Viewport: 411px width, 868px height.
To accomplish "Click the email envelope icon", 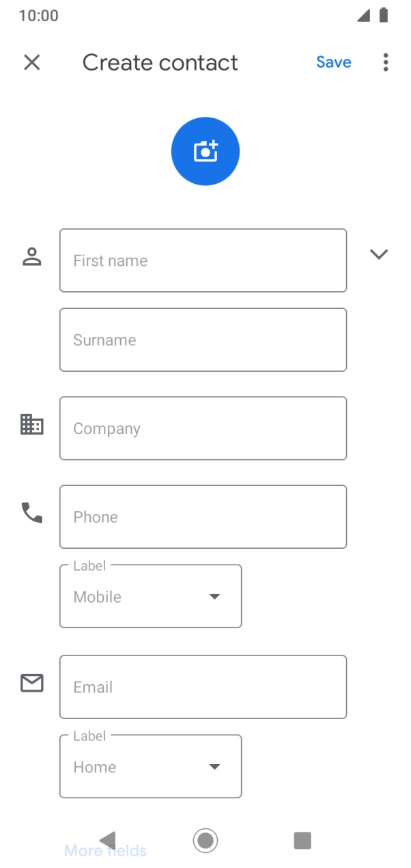I will point(31,683).
